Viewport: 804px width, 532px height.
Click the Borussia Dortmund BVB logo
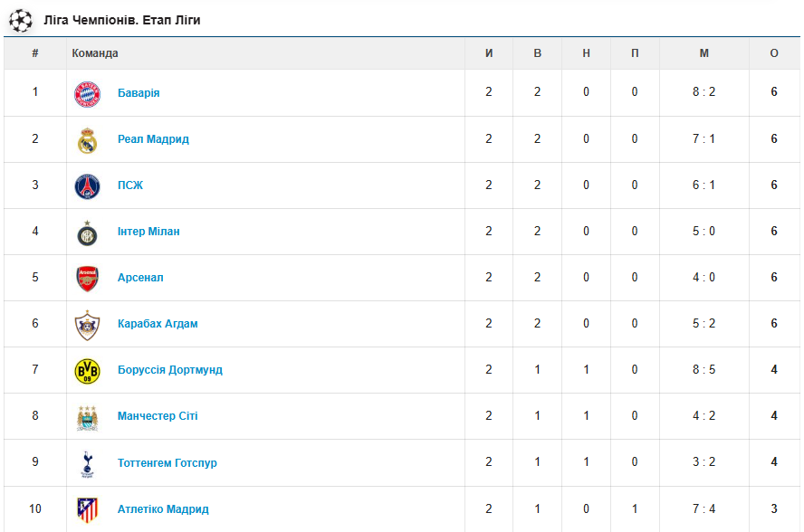[87, 371]
